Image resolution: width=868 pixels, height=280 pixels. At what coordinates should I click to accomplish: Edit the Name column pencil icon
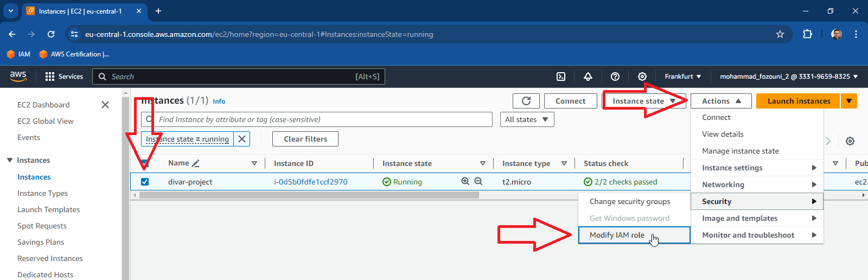(x=196, y=163)
